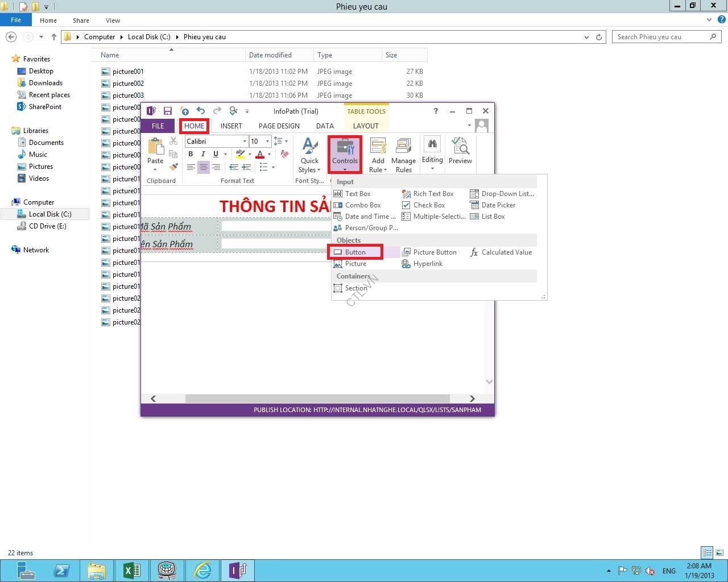Image resolution: width=728 pixels, height=582 pixels.
Task: Toggle Bold formatting
Action: pos(191,154)
